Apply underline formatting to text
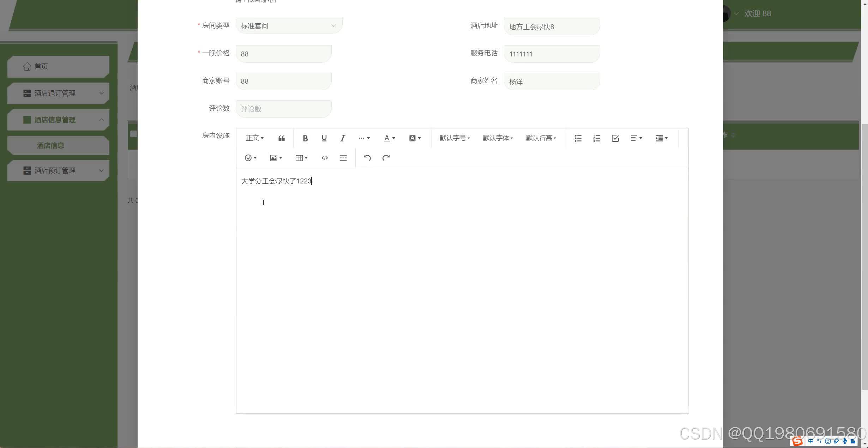The image size is (868, 448). coord(324,138)
